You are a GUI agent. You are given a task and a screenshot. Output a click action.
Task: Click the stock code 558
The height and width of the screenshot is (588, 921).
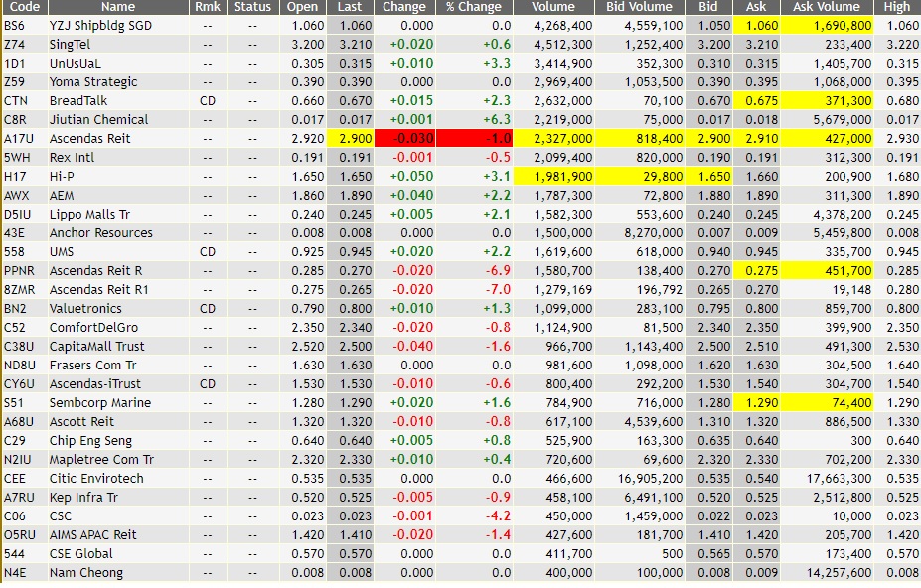coord(14,252)
